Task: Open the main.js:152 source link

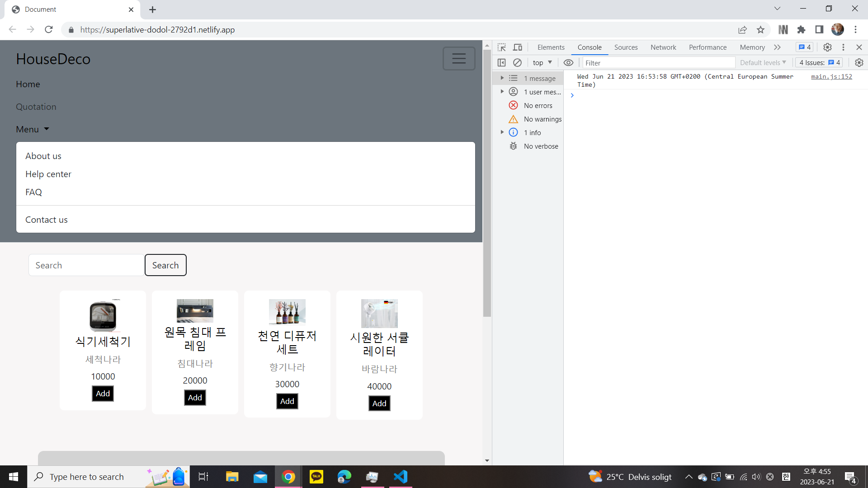Action: [831, 76]
